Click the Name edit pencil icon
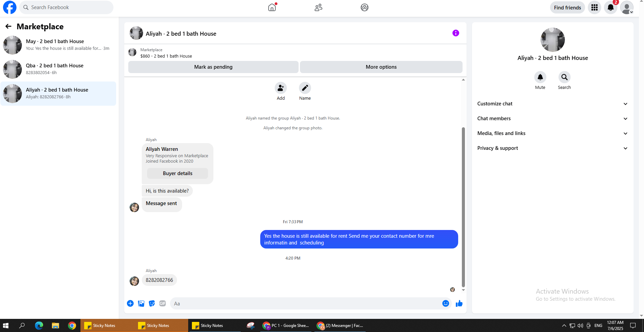Viewport: 644px width, 332px height. [x=305, y=88]
